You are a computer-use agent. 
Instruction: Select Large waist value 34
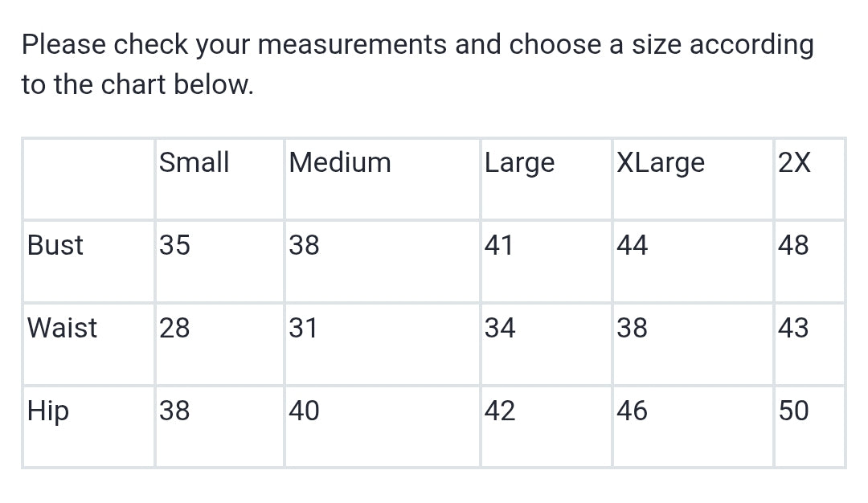[500, 328]
